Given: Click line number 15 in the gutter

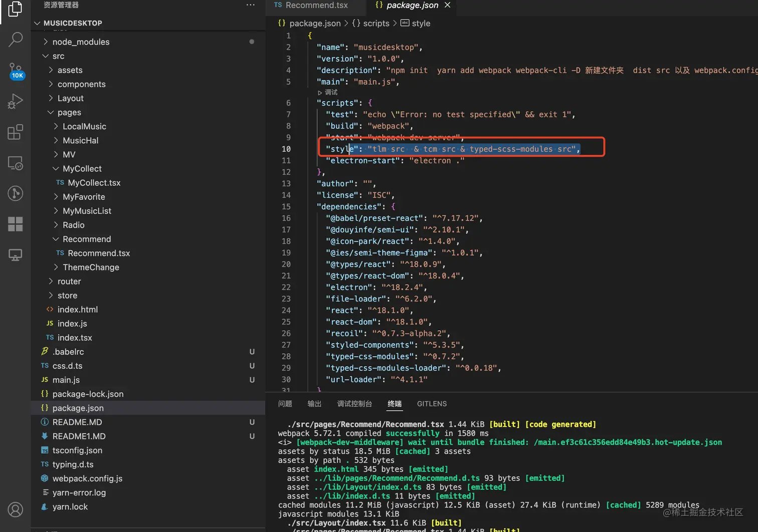Looking at the screenshot, I should click(286, 206).
